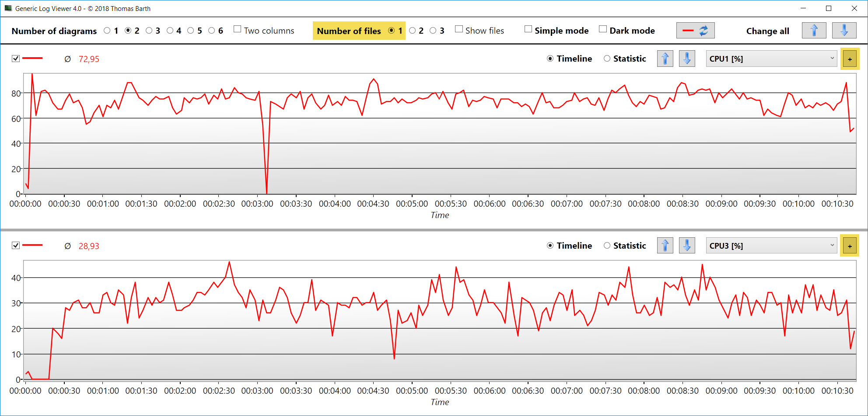Click the down arrow beside CPU3 dropdown
Image resolution: width=868 pixels, height=416 pixels.
pos(687,246)
